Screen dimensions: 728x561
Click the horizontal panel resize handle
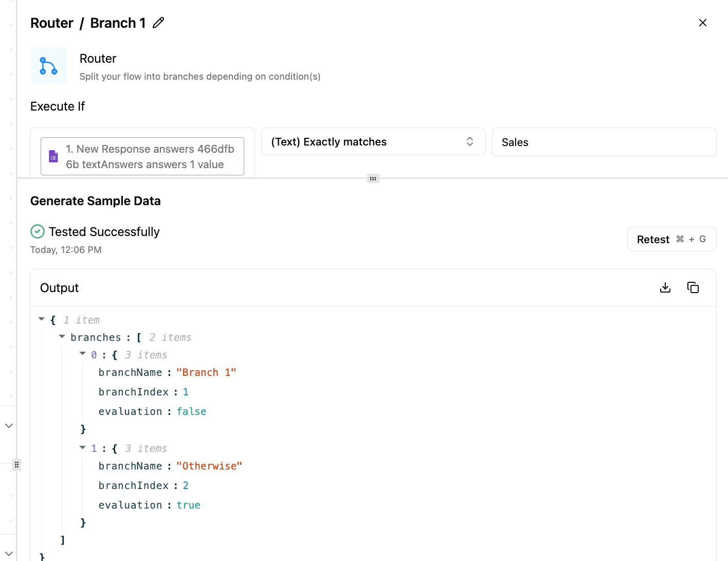373,178
